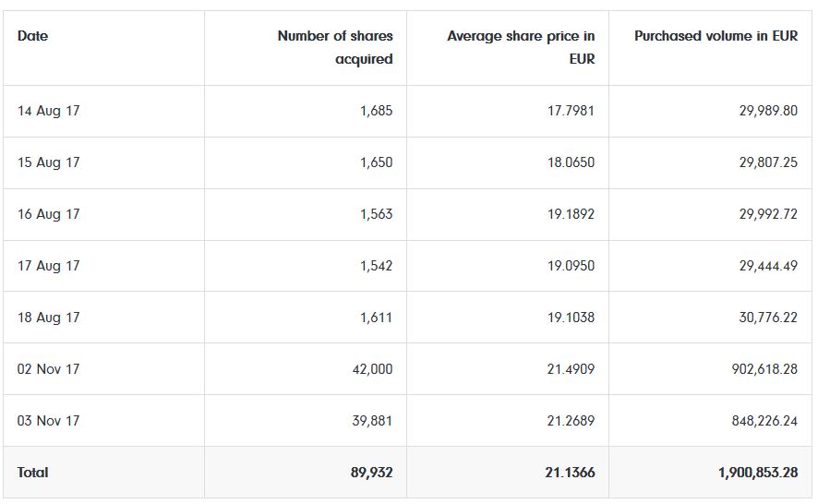Click the 42,000 shares acquired cell
This screenshot has height=504, width=818.
pyautogui.click(x=372, y=369)
